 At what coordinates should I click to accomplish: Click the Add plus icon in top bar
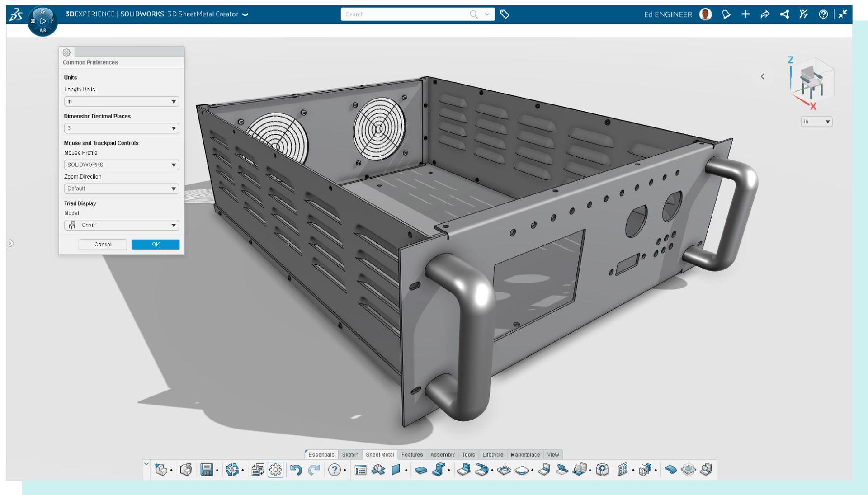(x=745, y=14)
